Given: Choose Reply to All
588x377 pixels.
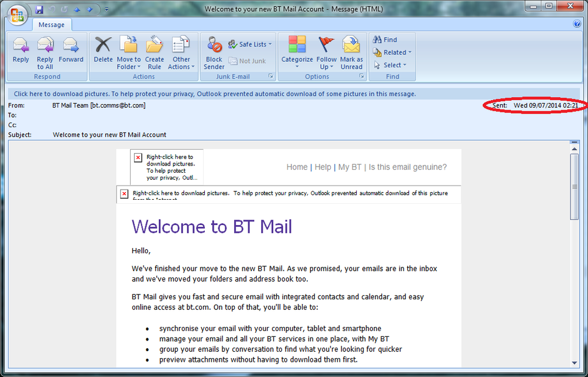Looking at the screenshot, I should (45, 53).
